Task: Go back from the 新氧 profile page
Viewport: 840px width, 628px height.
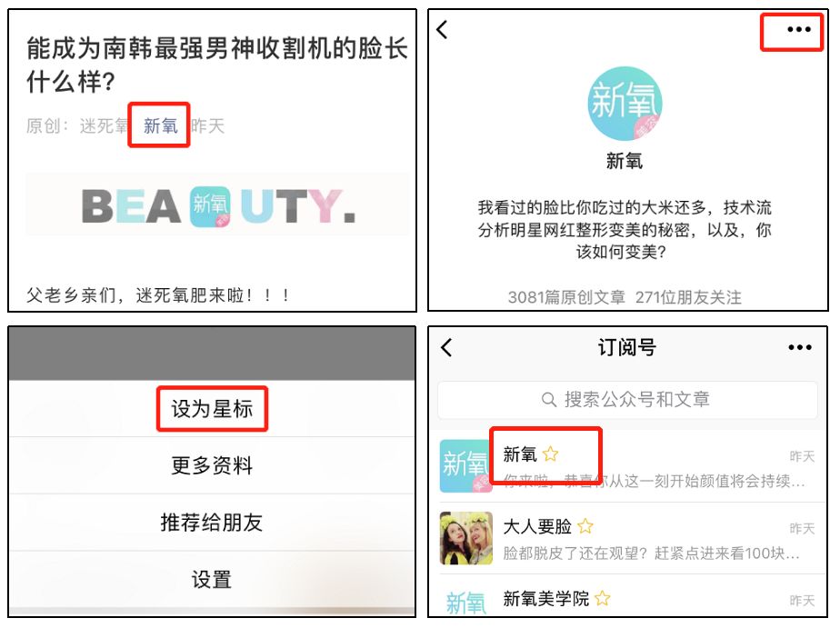Action: [x=442, y=29]
